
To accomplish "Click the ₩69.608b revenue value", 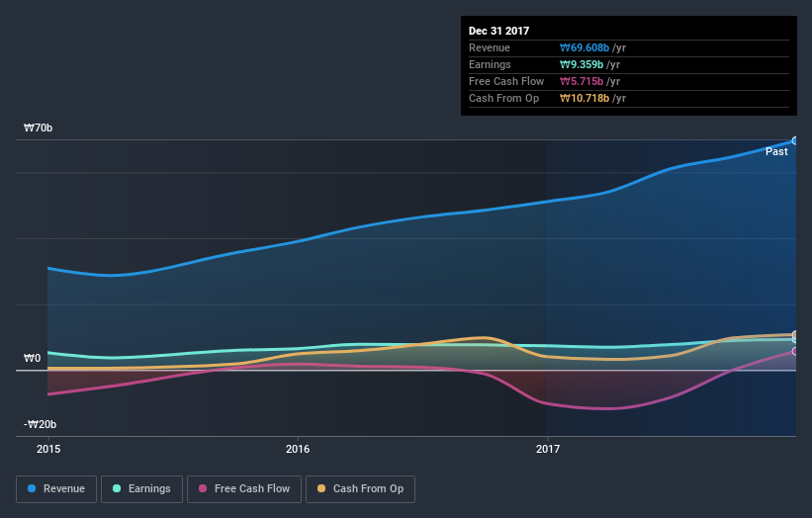I will [x=585, y=47].
